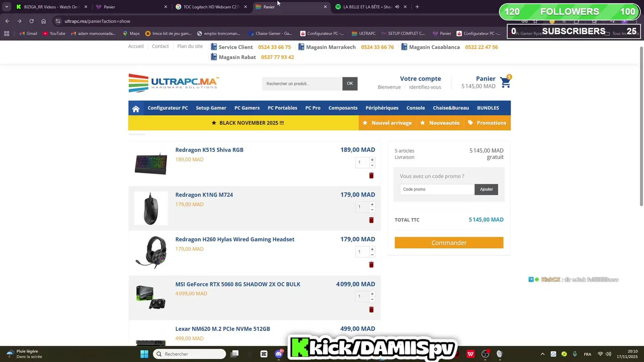The image size is (644, 362).
Task: Open Setup Gamer menu
Action: click(x=211, y=108)
